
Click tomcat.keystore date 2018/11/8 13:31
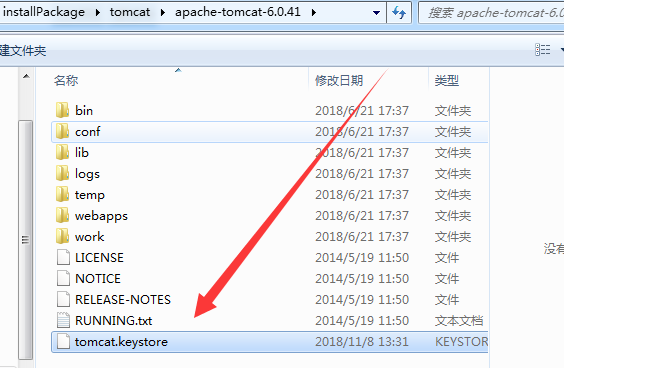coord(362,342)
